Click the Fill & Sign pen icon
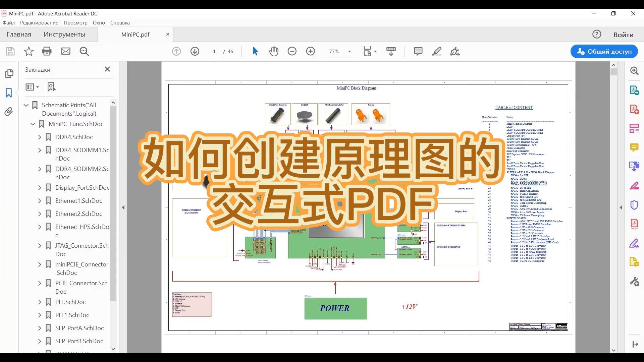The width and height of the screenshot is (644, 362). pyautogui.click(x=455, y=51)
